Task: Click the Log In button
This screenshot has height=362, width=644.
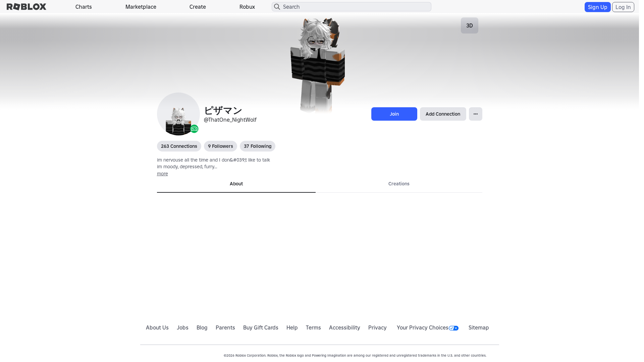Action: [x=623, y=7]
